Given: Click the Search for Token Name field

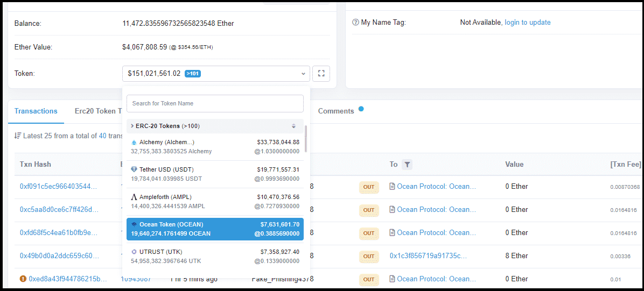Looking at the screenshot, I should (x=215, y=103).
